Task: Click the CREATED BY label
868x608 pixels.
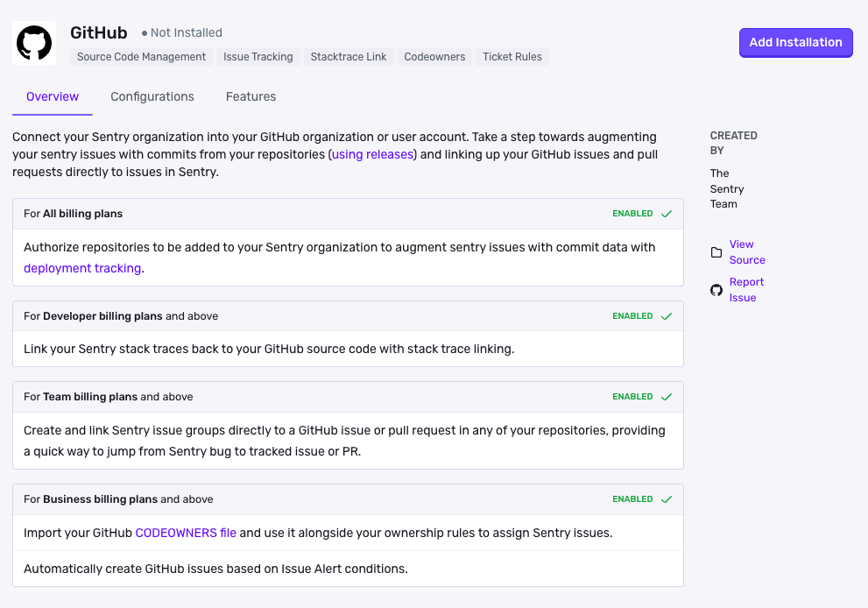Action: [x=733, y=143]
